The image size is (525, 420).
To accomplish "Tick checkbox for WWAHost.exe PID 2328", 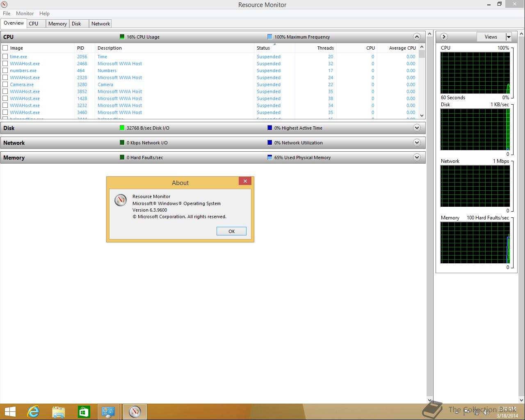I will [x=5, y=78].
